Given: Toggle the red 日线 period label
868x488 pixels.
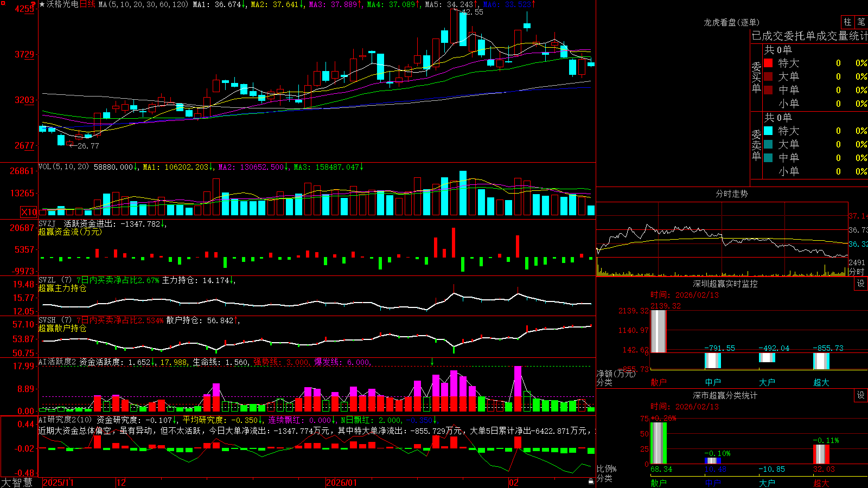Looking at the screenshot, I should 87,4.
